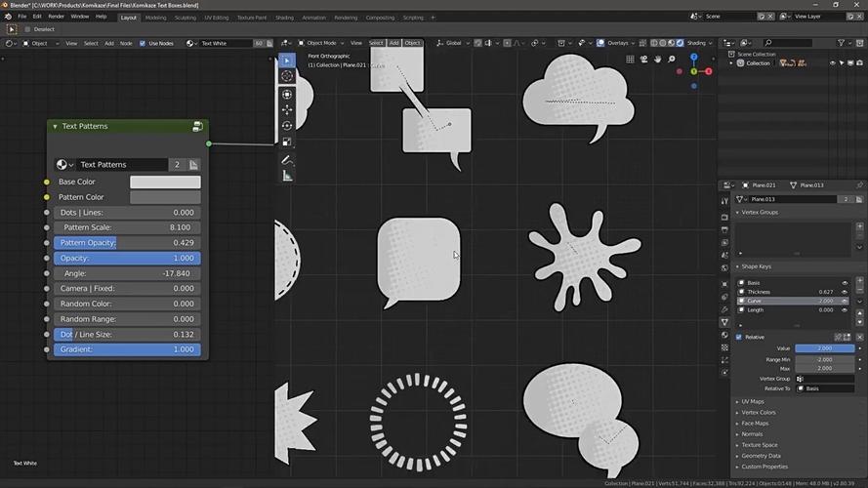Toggle the Thickness shape key checkbox
The image size is (868, 488).
tap(845, 292)
